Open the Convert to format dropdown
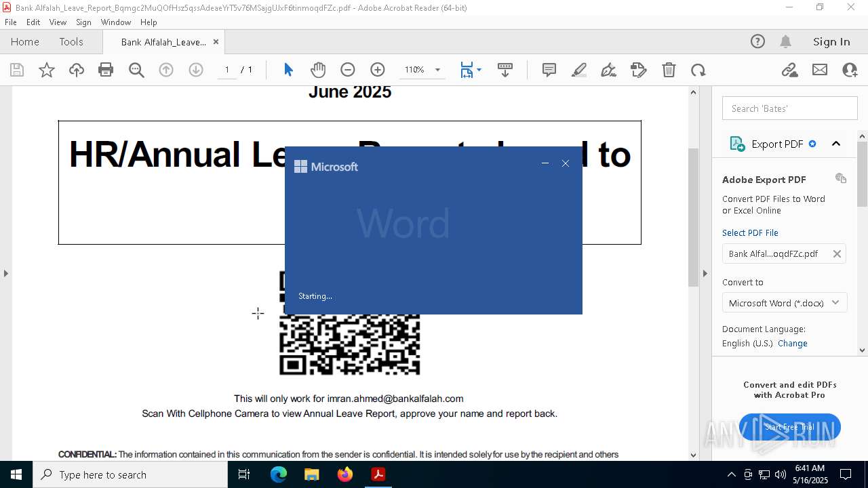 coord(784,303)
